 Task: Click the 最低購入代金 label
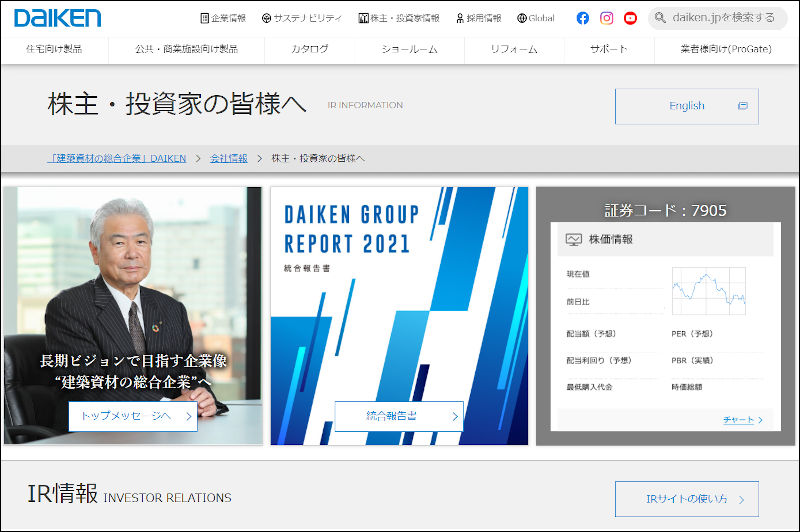[x=589, y=387]
